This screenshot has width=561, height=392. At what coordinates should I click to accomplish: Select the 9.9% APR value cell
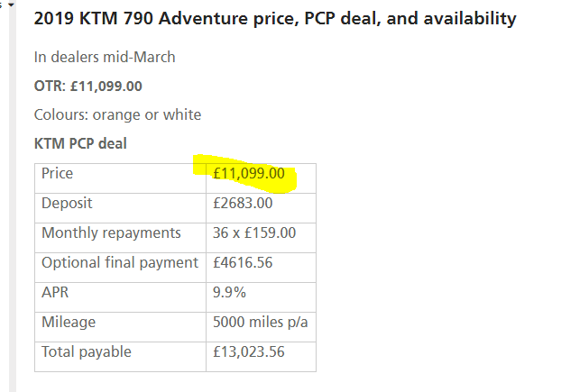click(x=261, y=297)
